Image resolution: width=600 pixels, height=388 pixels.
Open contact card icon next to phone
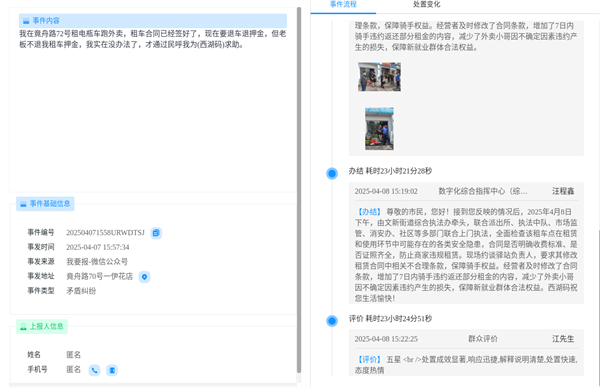tap(112, 370)
